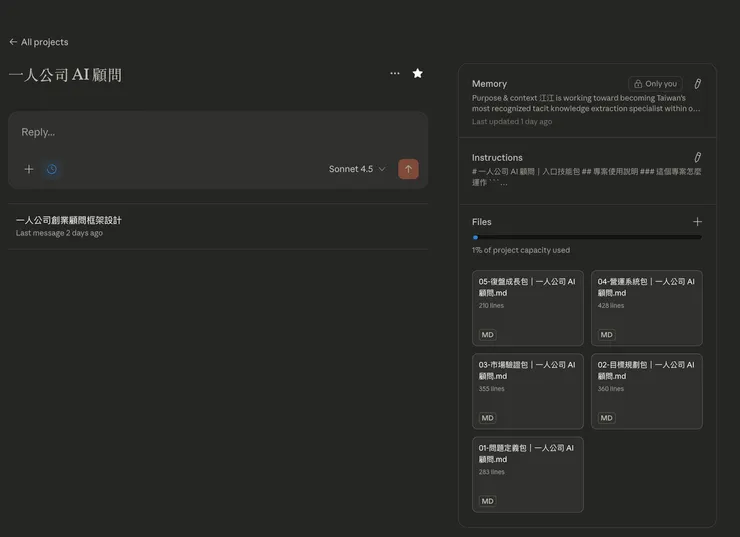
Task: Open the 02-目標規劃包 file card
Action: [647, 391]
